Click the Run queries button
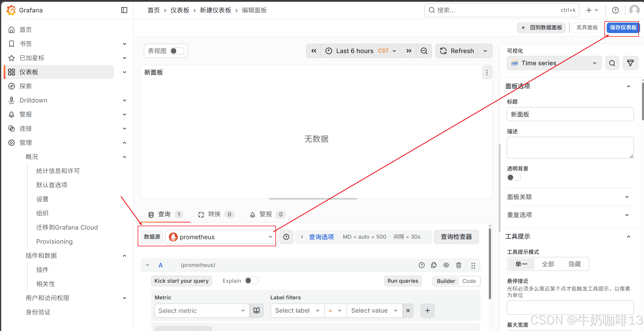The height and width of the screenshot is (331, 644). (403, 281)
